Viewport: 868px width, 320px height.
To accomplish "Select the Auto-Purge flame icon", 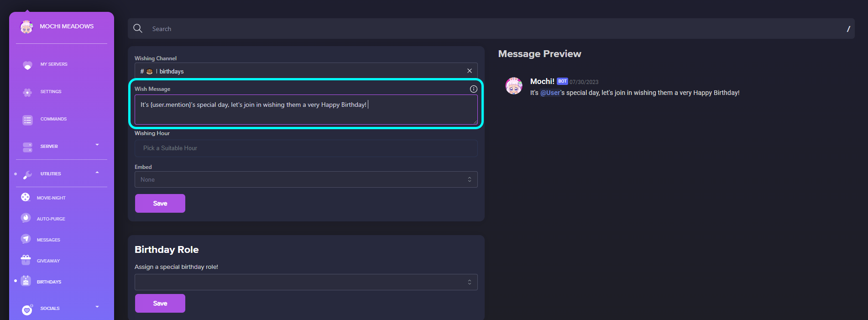I will (26, 218).
